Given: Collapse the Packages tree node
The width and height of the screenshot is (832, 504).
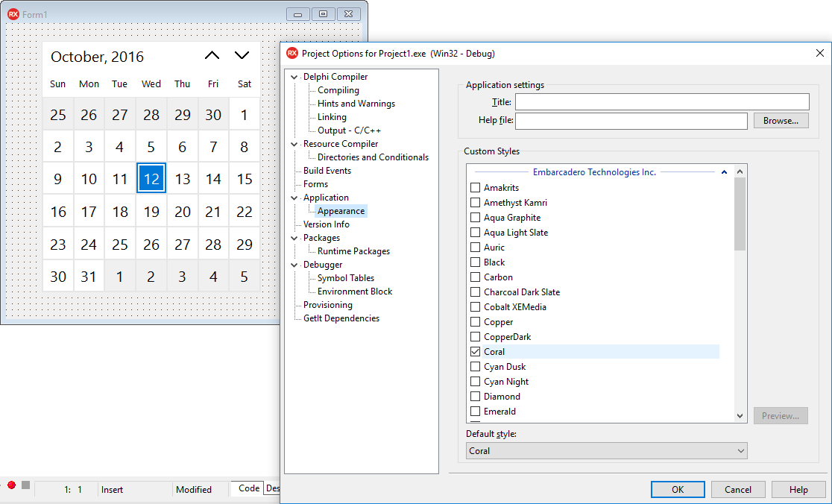Looking at the screenshot, I should click(294, 238).
